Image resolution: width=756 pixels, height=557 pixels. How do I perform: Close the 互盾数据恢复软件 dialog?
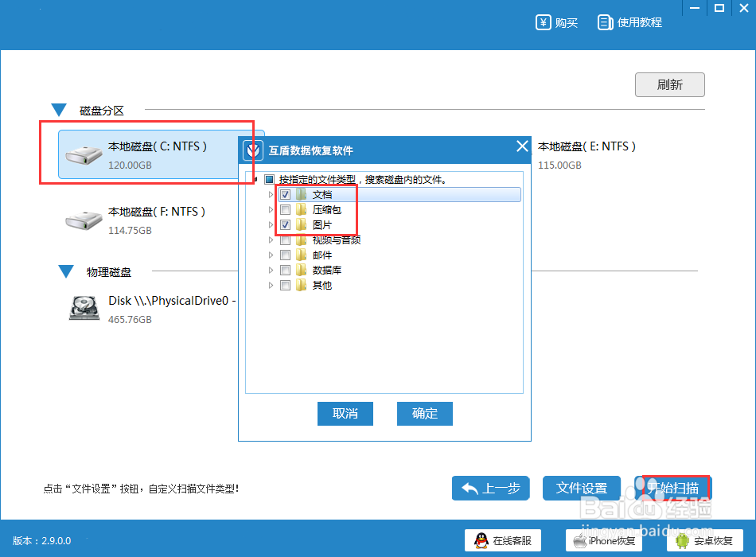[x=522, y=146]
